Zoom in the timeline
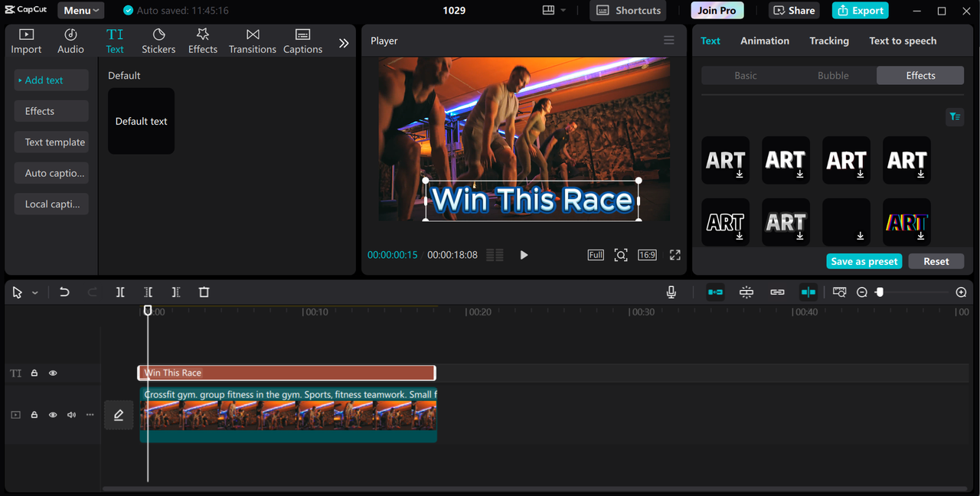980x496 pixels. click(962, 292)
